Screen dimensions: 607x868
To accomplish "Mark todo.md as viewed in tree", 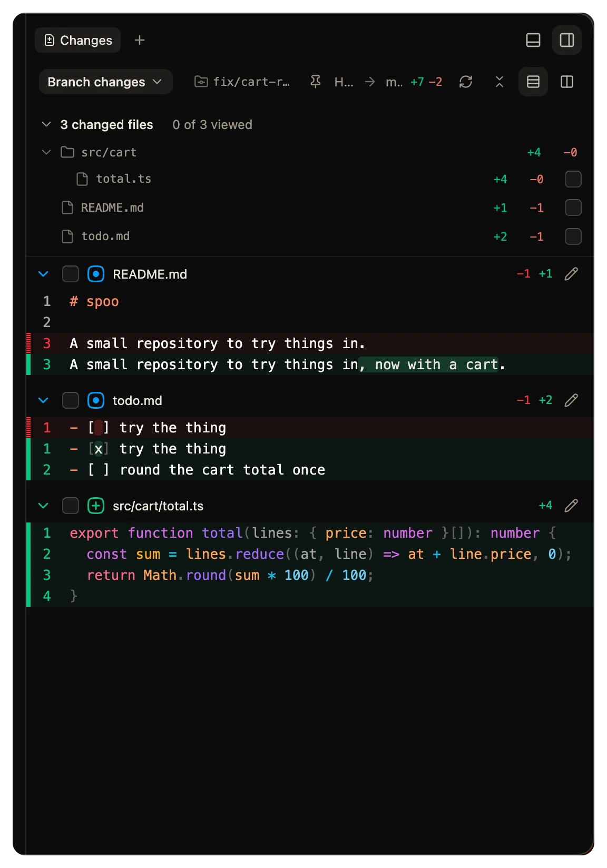I will tap(573, 236).
